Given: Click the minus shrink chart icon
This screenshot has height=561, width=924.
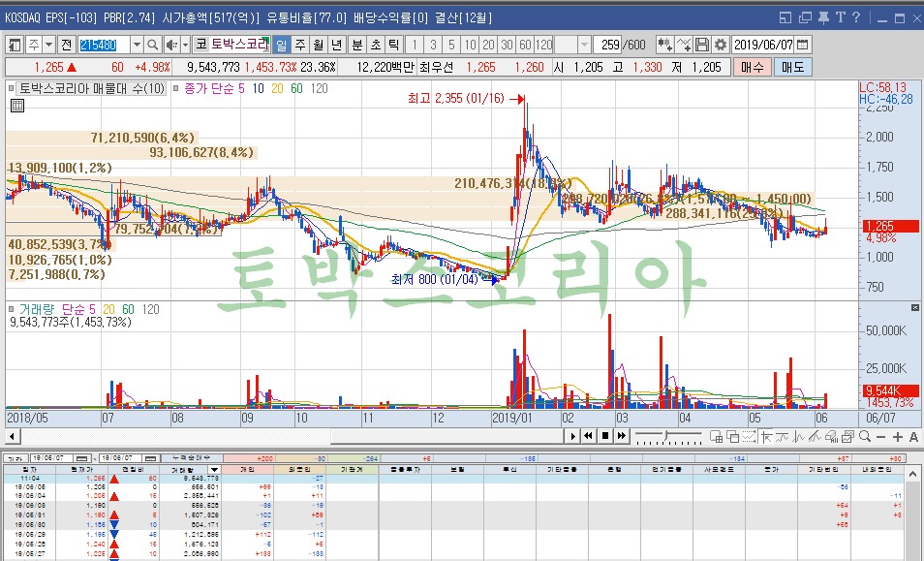Looking at the screenshot, I should tap(881, 437).
